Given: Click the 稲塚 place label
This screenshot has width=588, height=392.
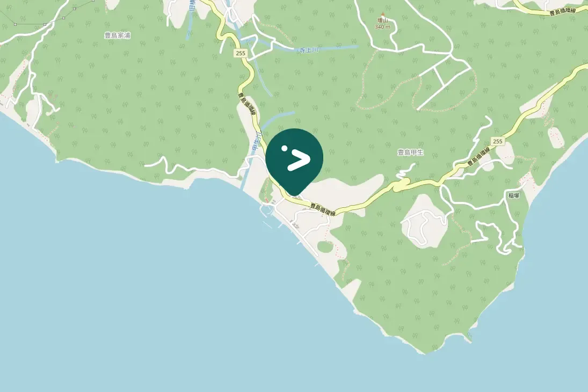Looking at the screenshot, I should point(514,195).
